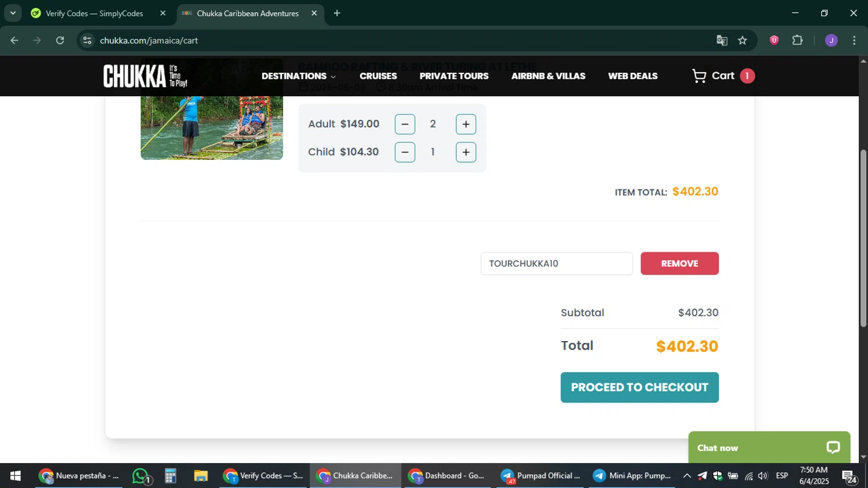Open File Explorer from taskbar
The height and width of the screenshot is (488, 868).
[x=200, y=476]
